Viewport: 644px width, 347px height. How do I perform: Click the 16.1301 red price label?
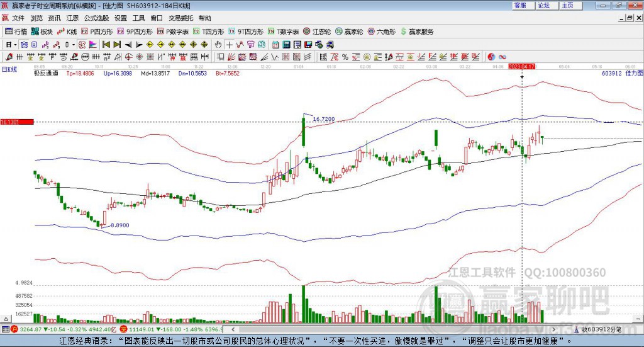(x=17, y=122)
